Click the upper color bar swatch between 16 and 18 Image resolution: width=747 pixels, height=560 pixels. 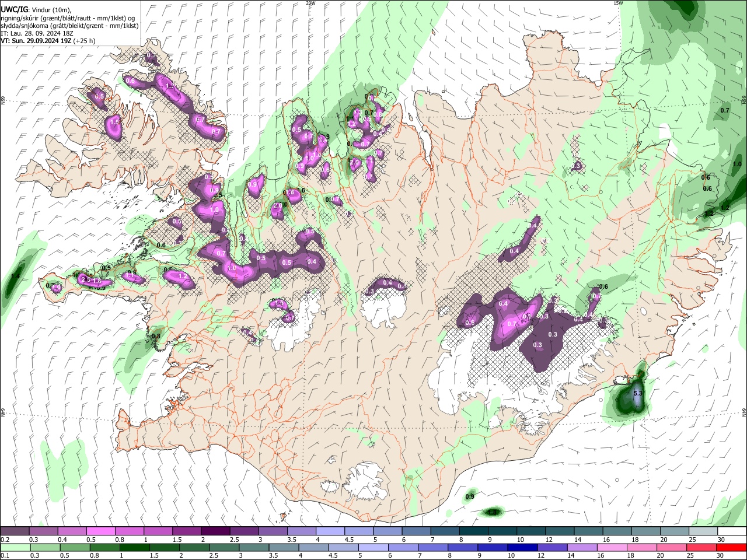[x=617, y=531]
